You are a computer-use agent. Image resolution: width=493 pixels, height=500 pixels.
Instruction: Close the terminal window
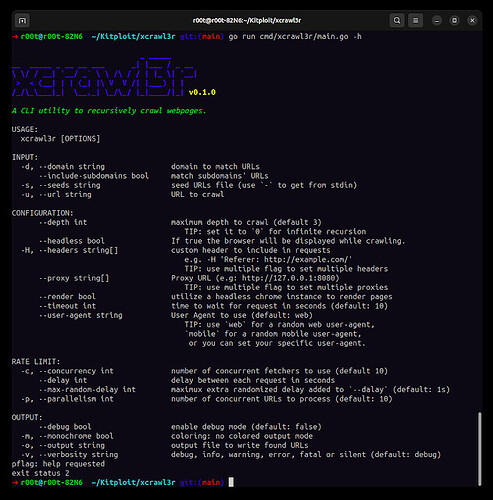point(472,21)
